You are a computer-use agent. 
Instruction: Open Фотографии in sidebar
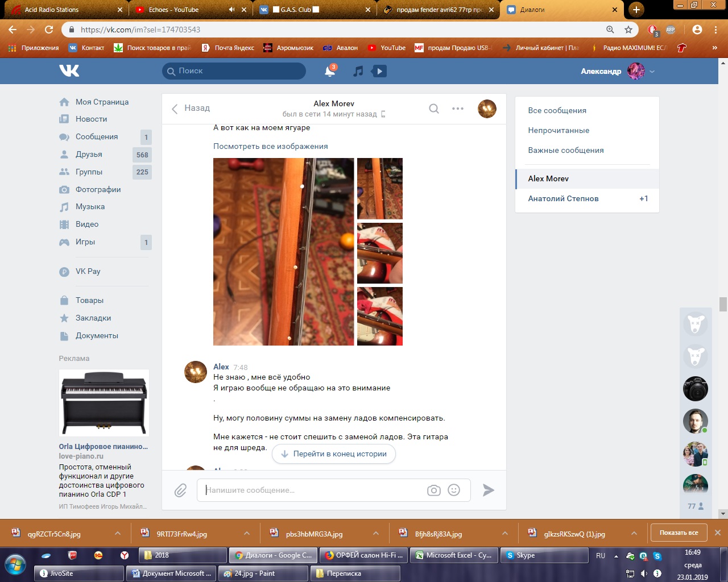[x=98, y=189]
